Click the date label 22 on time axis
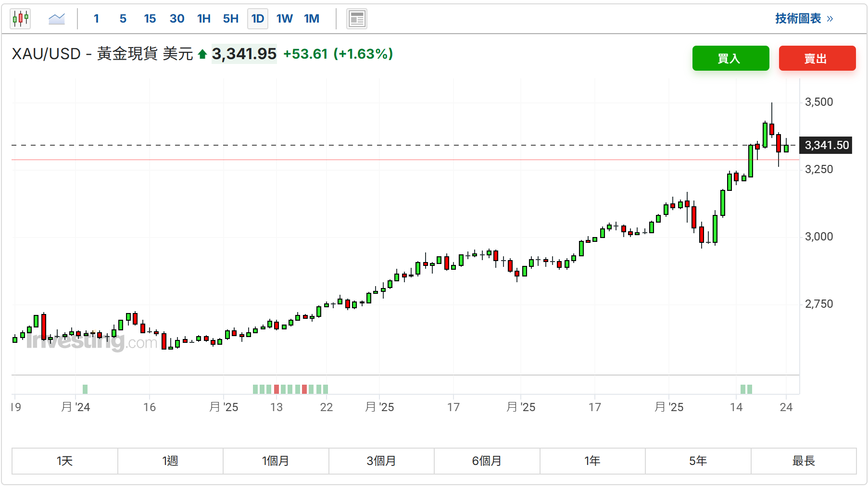The image size is (868, 489). 327,407
